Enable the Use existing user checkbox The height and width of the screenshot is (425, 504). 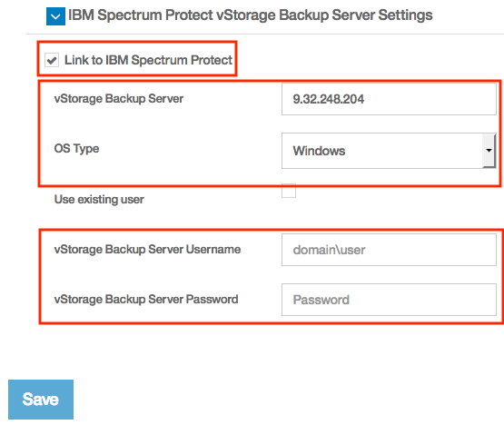(289, 191)
